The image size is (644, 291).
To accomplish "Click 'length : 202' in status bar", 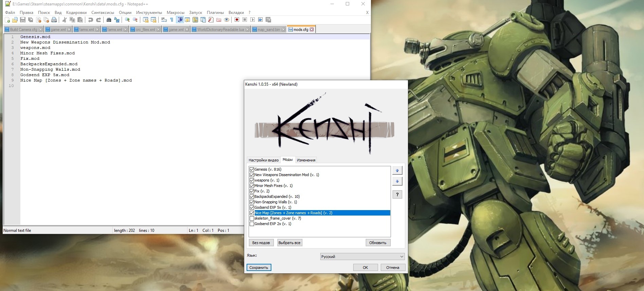I will 124,230.
